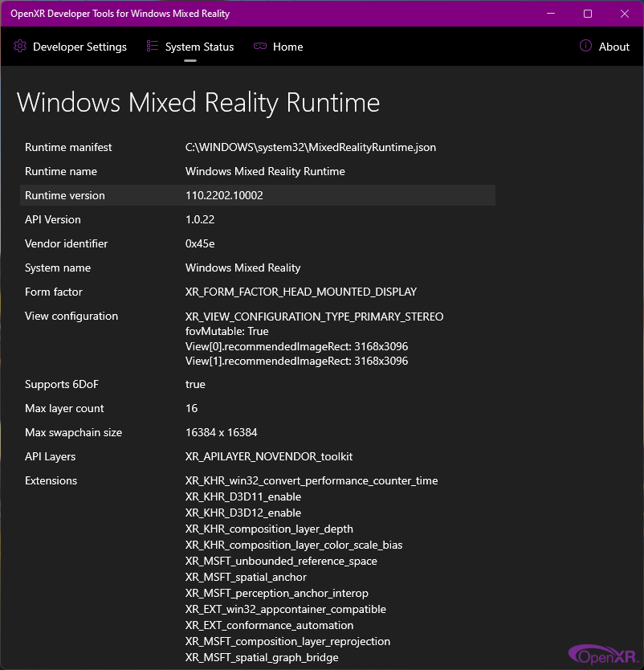Open the Developer Settings tab
The image size is (644, 670).
pyautogui.click(x=70, y=47)
